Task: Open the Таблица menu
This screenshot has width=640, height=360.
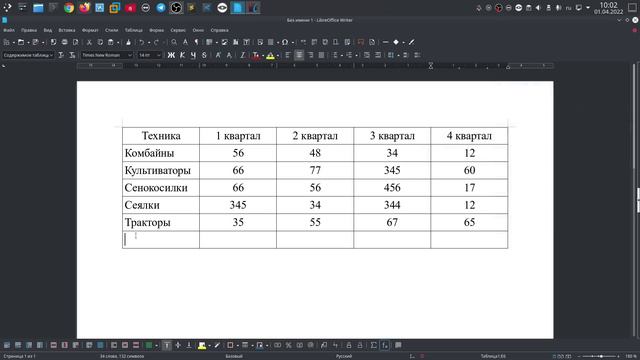Action: pyautogui.click(x=133, y=30)
